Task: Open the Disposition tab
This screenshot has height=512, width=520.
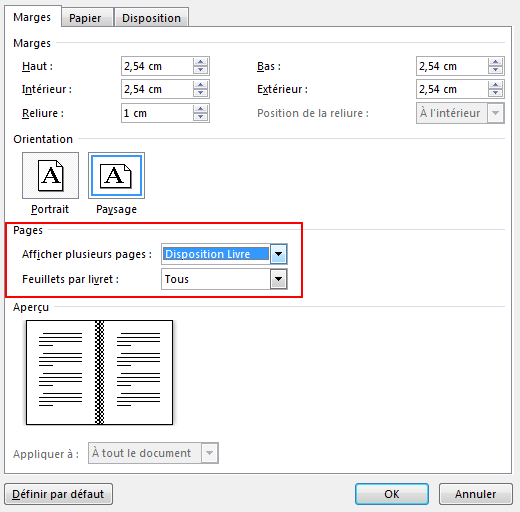Action: pyautogui.click(x=151, y=18)
